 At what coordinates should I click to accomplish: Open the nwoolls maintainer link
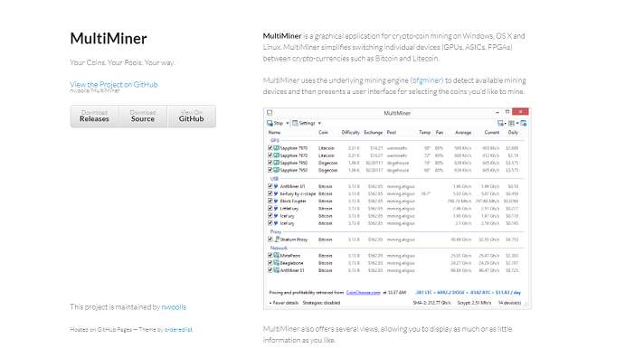coord(174,306)
